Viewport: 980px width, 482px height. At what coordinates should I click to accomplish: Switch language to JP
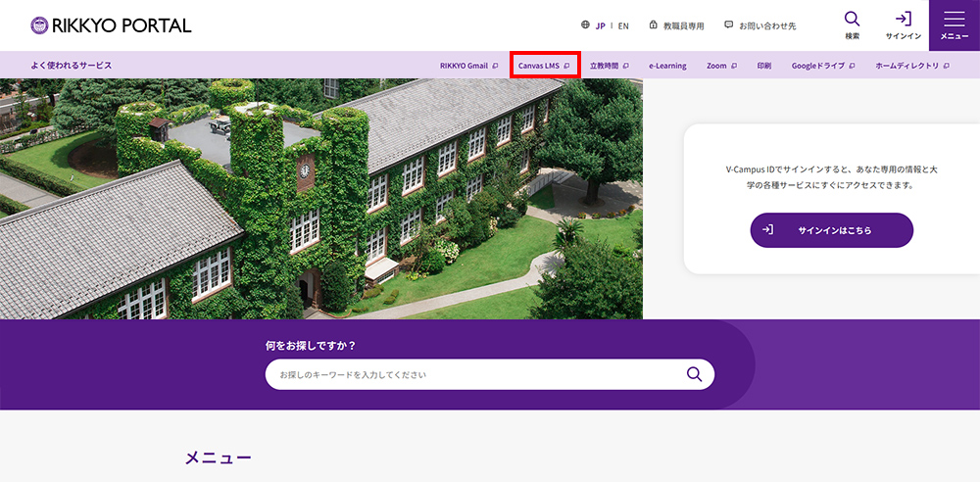coord(600,25)
